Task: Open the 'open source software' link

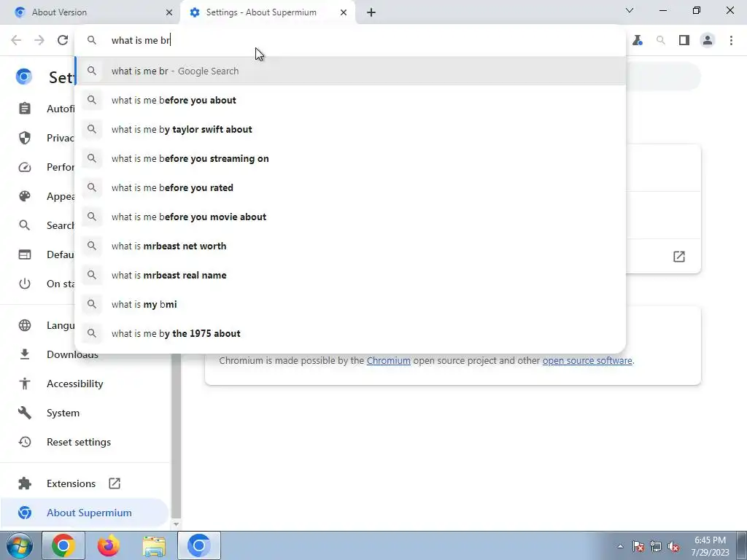Action: (x=587, y=360)
